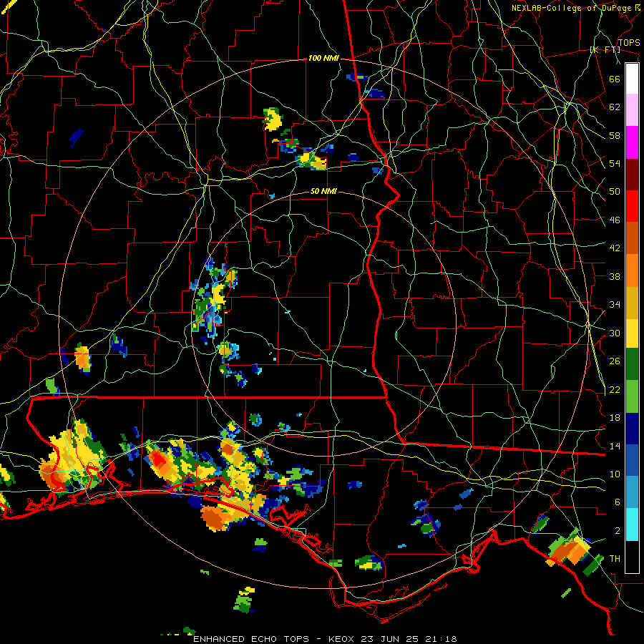
Task: Select the dark green legend swatch
Action: (632, 364)
